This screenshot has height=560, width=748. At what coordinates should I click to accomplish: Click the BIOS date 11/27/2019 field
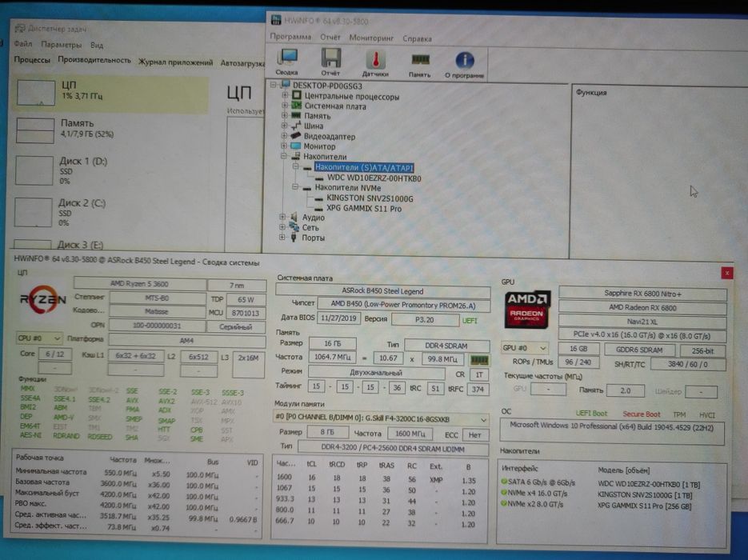[x=338, y=318]
